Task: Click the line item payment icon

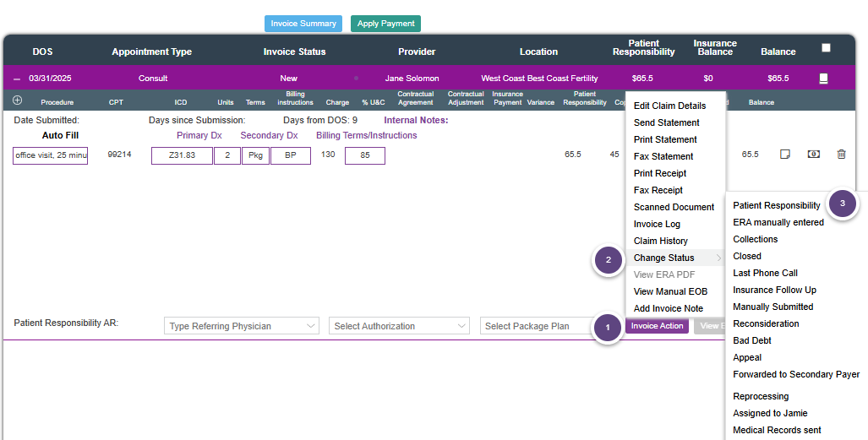Action: (813, 155)
